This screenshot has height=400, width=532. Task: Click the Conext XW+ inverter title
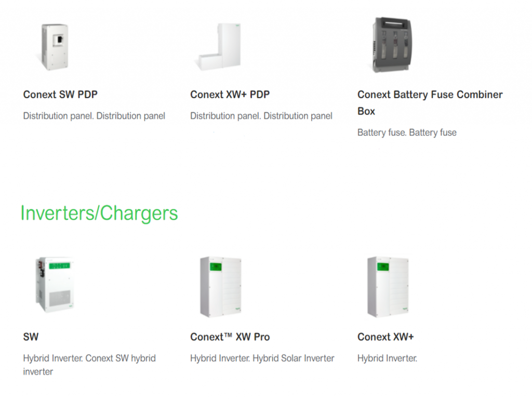386,337
